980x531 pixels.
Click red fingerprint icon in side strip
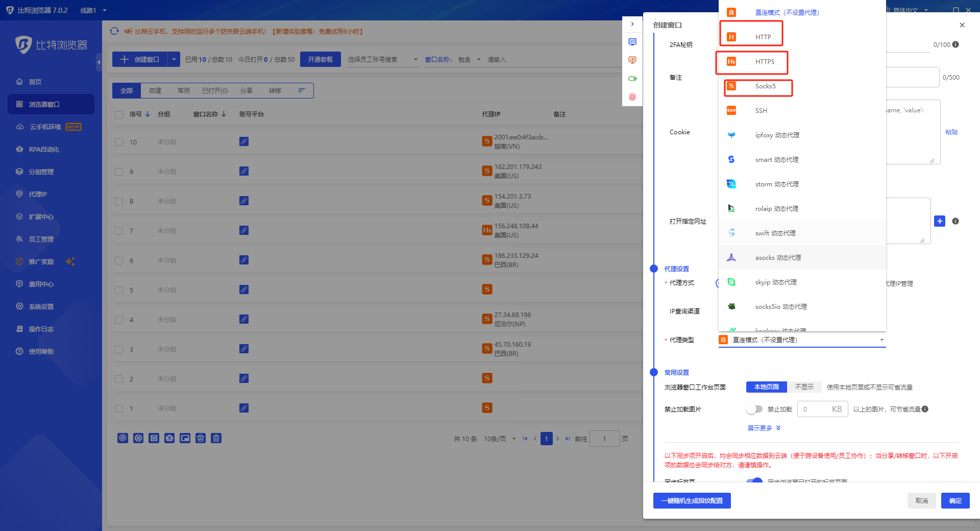[x=632, y=97]
